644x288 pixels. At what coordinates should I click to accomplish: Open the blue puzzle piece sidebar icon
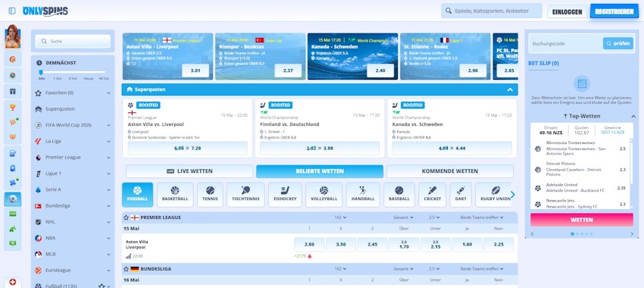[x=13, y=183]
